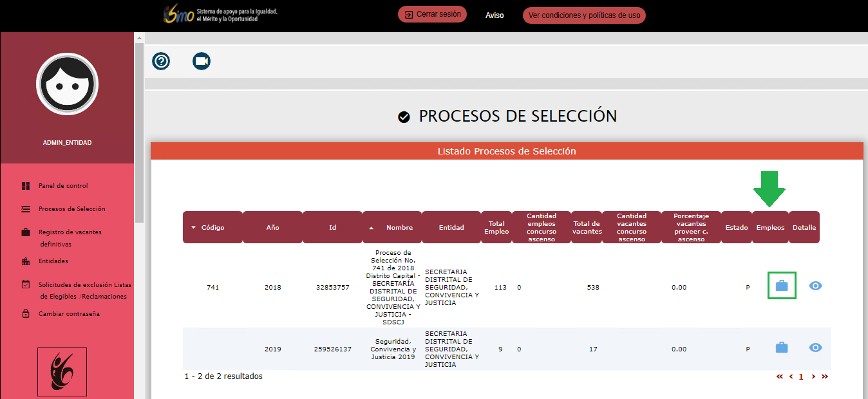Click the SIMO logo in header

(178, 15)
